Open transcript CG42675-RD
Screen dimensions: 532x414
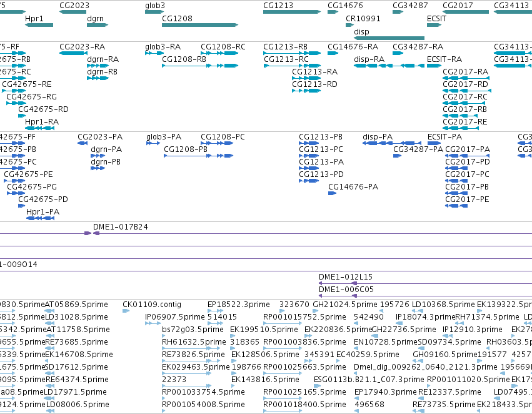43,109
